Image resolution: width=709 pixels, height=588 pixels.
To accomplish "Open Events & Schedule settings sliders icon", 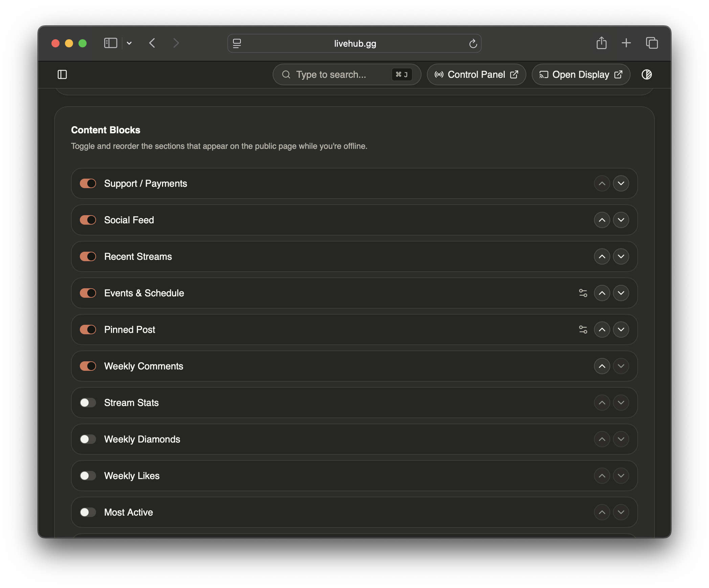I will point(583,293).
